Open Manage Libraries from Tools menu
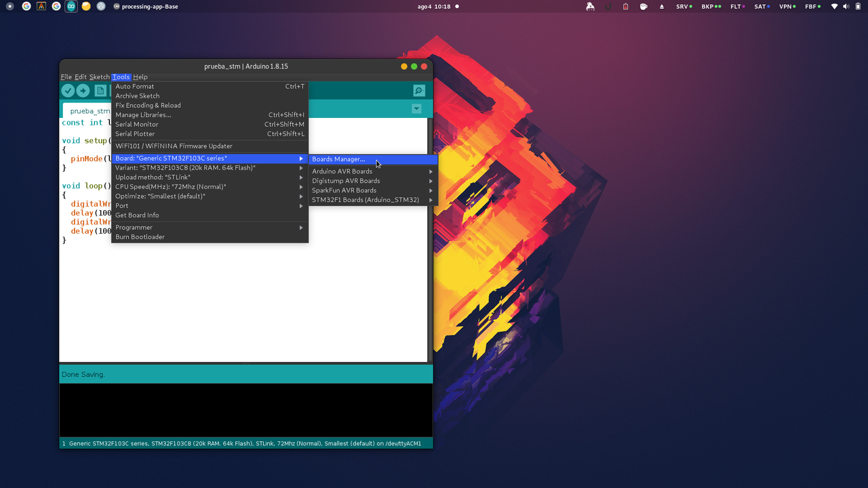Image resolution: width=868 pixels, height=488 pixels. click(210, 115)
